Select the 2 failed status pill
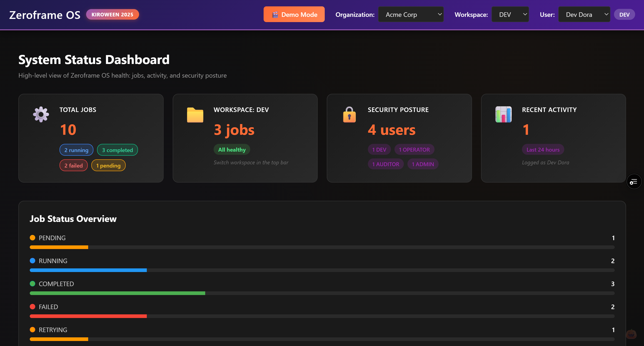644x346 pixels. (x=73, y=165)
